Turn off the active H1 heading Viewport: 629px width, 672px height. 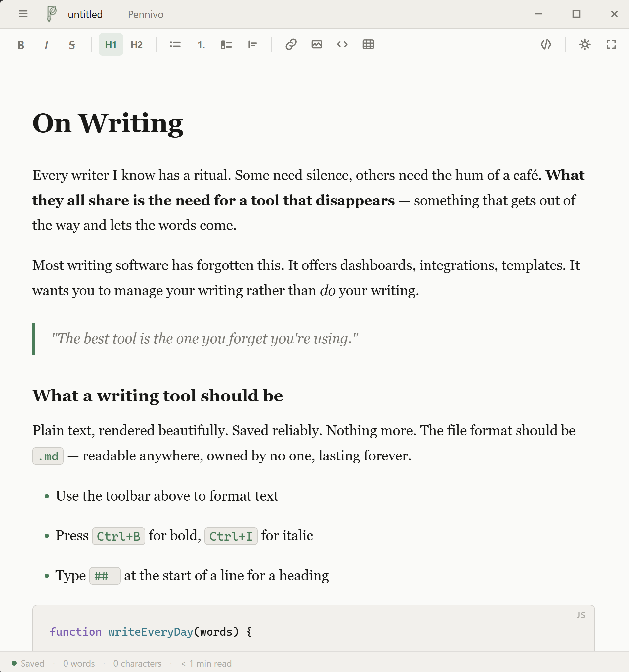point(111,44)
